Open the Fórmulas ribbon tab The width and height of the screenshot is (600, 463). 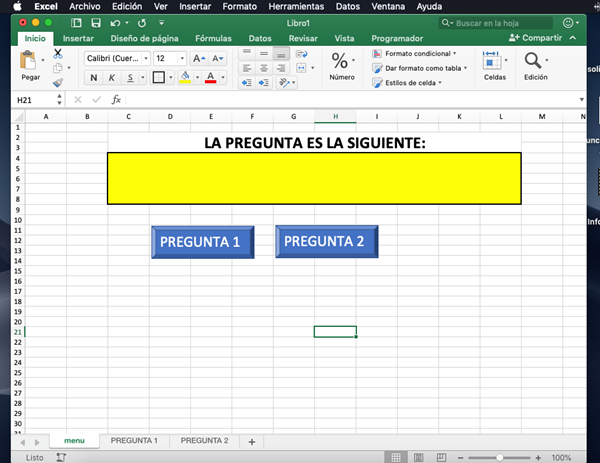[213, 38]
